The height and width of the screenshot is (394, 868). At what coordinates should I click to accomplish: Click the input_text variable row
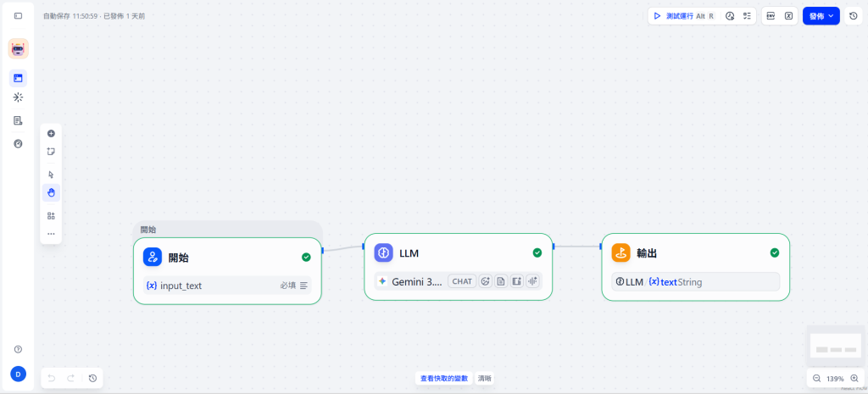(x=227, y=286)
